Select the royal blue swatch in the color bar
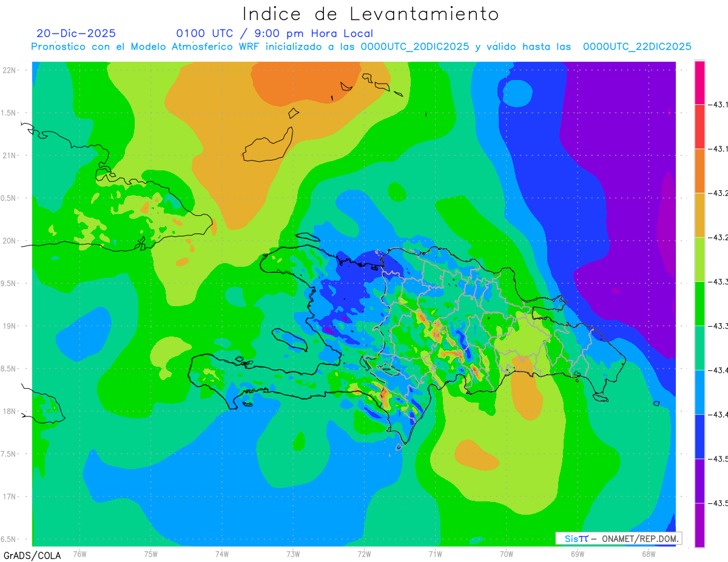Viewport: 728px width, 562px height. (699, 437)
